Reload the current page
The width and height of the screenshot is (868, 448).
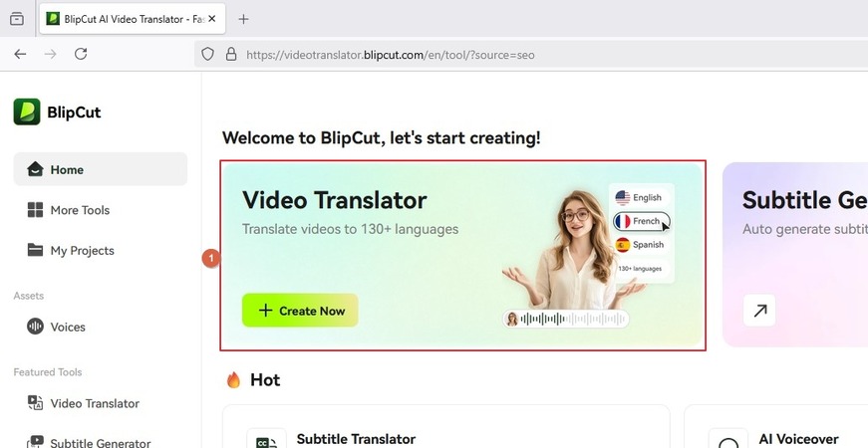click(81, 54)
